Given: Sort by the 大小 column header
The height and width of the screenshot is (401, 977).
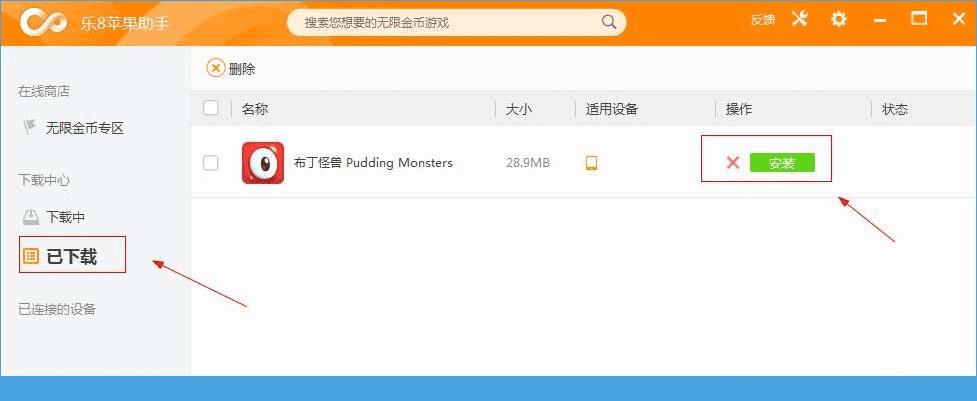Looking at the screenshot, I should click(518, 109).
